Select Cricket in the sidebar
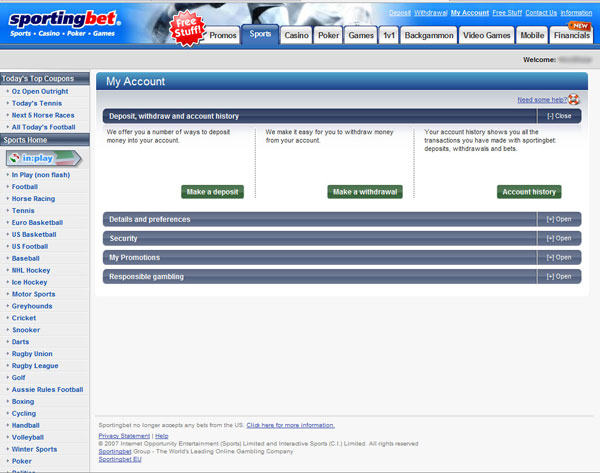 tap(24, 318)
